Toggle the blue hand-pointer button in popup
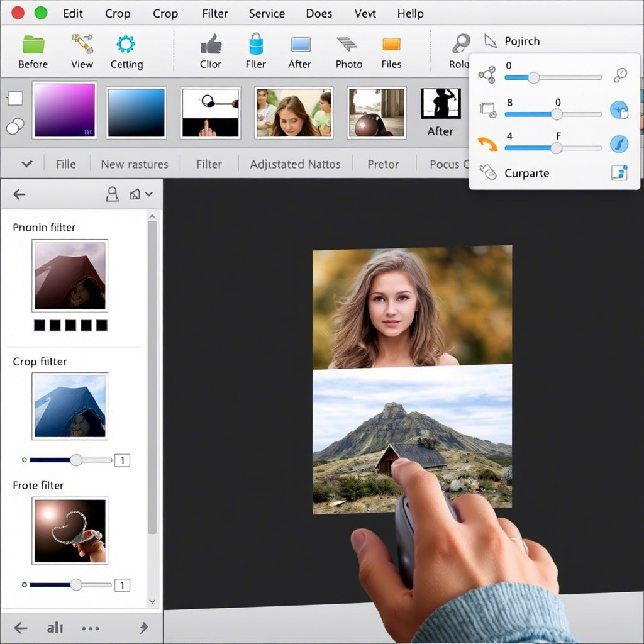Screen dimensions: 644x644 click(619, 109)
